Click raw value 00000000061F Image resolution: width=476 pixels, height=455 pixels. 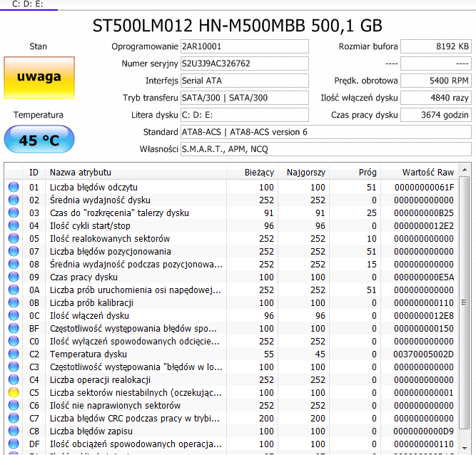(x=425, y=187)
